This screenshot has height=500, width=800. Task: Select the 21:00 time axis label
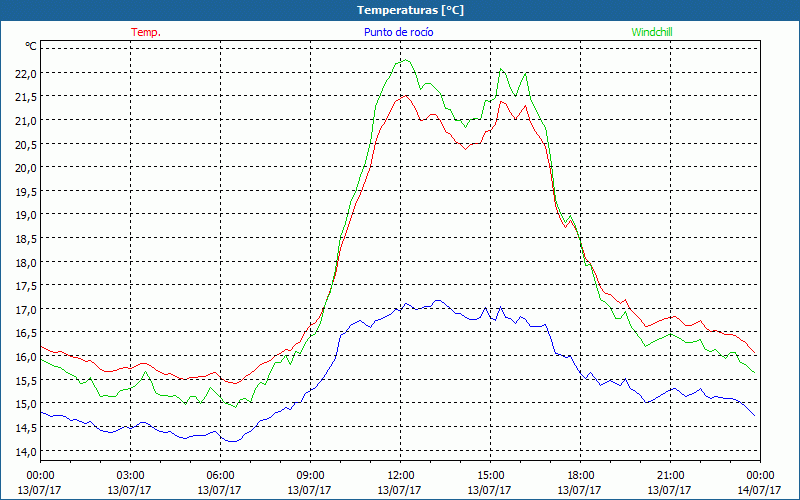click(670, 475)
